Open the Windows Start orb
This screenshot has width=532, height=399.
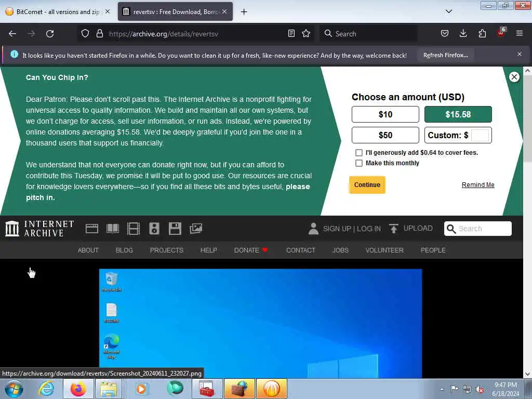(x=14, y=389)
